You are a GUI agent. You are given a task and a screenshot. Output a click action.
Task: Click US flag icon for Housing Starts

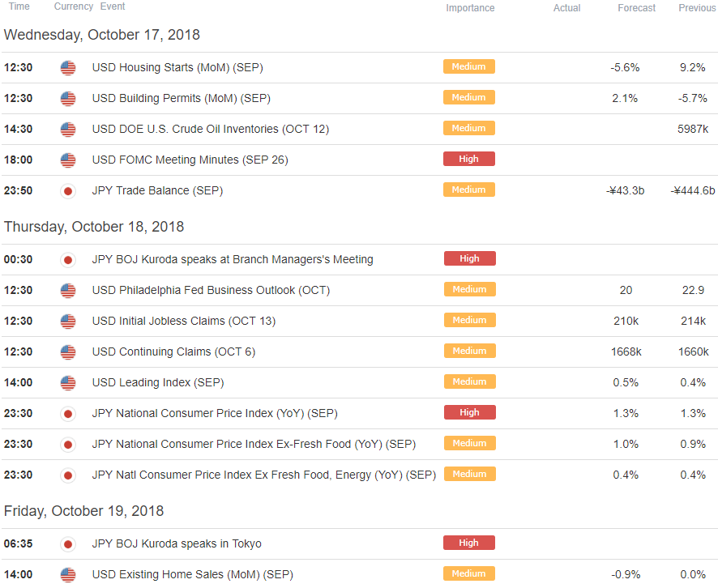point(68,68)
